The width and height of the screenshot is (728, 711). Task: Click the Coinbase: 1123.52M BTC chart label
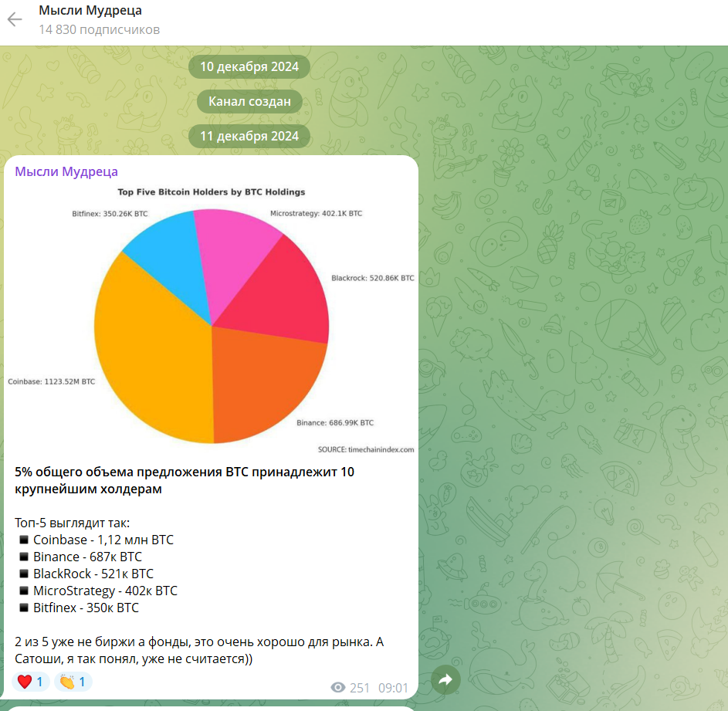52,381
